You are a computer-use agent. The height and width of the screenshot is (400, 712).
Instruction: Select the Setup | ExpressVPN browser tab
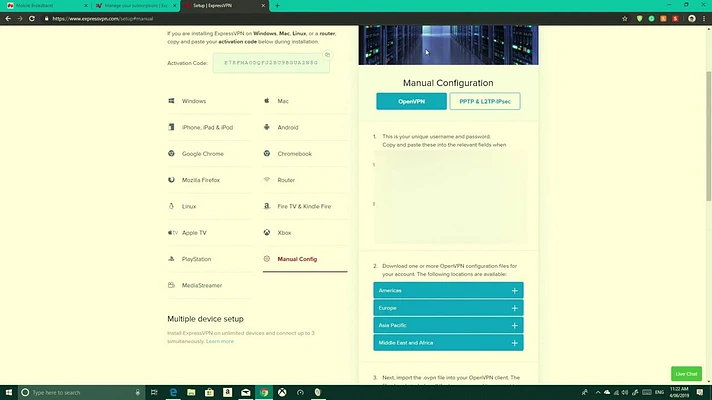225,5
